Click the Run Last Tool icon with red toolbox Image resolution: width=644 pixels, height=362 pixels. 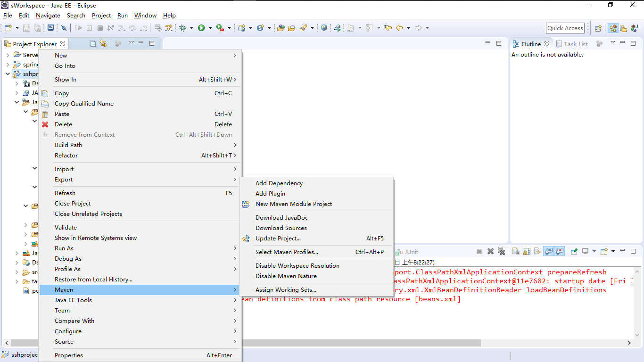coord(220,28)
